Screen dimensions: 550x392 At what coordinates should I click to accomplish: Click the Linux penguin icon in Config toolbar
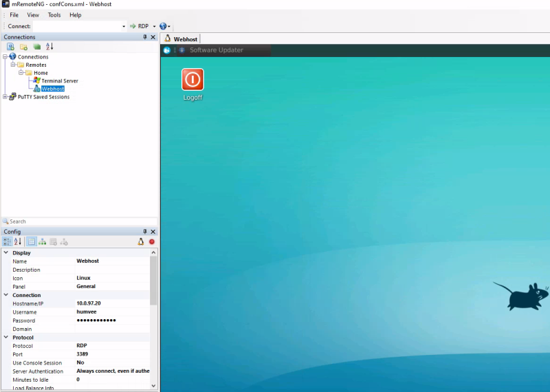(141, 241)
